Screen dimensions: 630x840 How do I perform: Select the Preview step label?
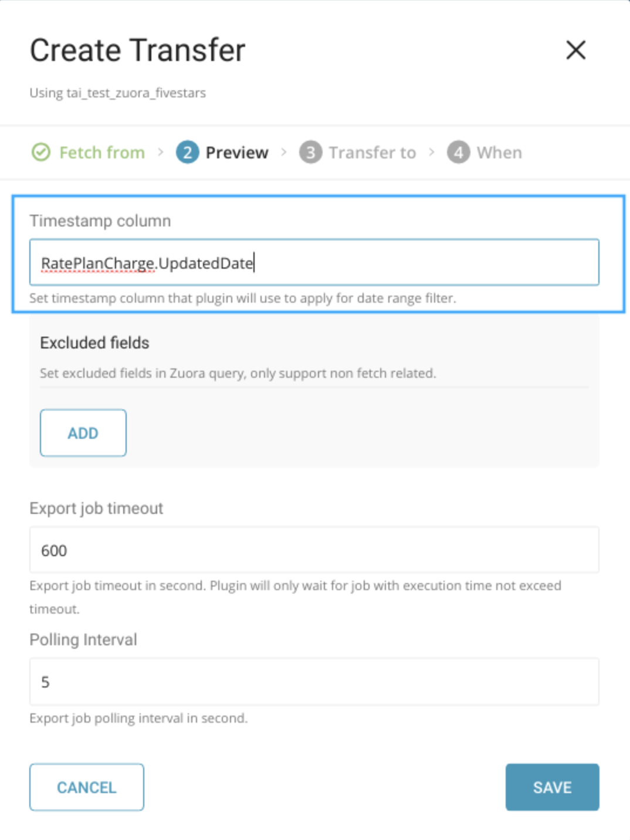[236, 153]
